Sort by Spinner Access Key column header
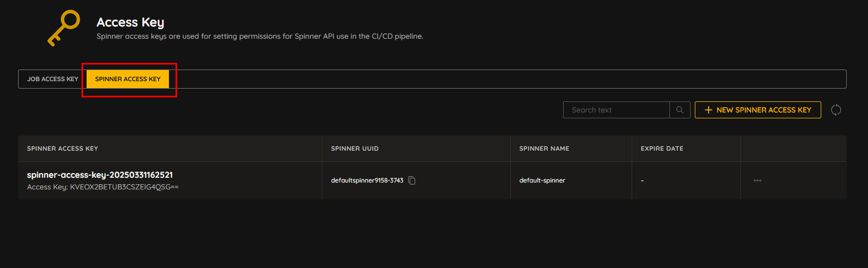The width and height of the screenshot is (868, 268). (63, 149)
